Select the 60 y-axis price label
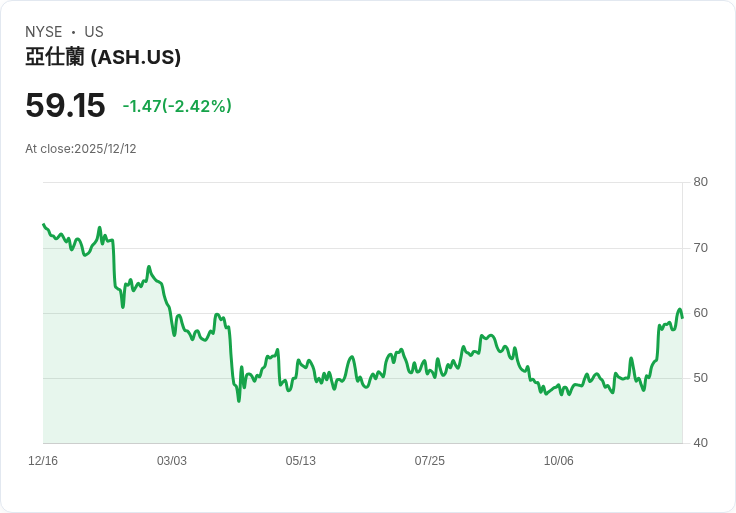736x513 pixels. (700, 313)
